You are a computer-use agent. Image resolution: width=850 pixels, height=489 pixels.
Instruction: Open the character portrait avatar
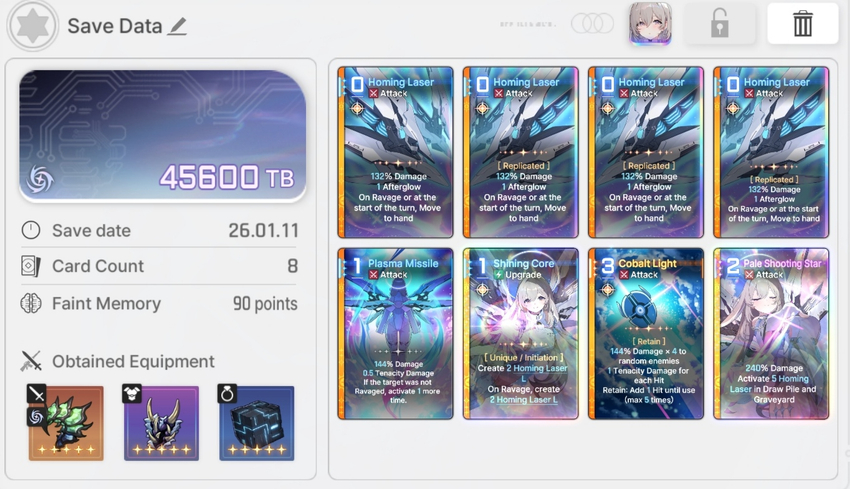click(650, 24)
